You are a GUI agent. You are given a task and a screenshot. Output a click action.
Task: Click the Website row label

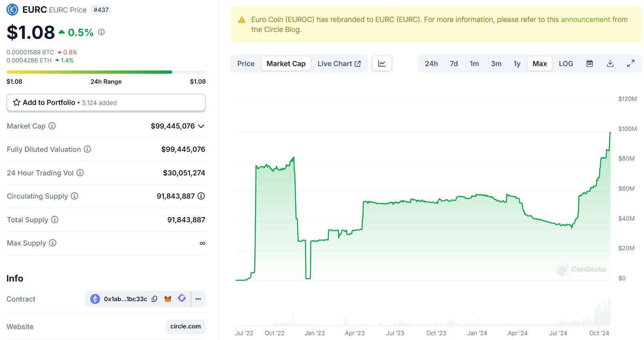pos(20,327)
